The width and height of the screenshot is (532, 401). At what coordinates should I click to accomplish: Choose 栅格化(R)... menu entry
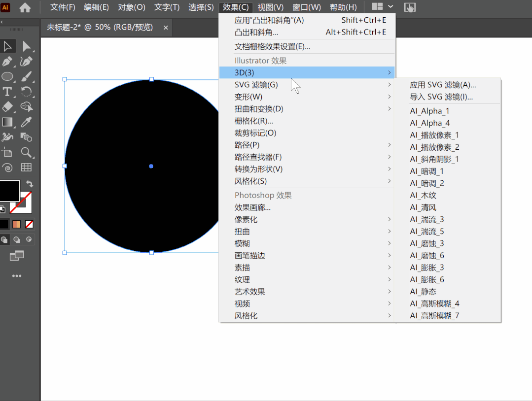pyautogui.click(x=307, y=121)
